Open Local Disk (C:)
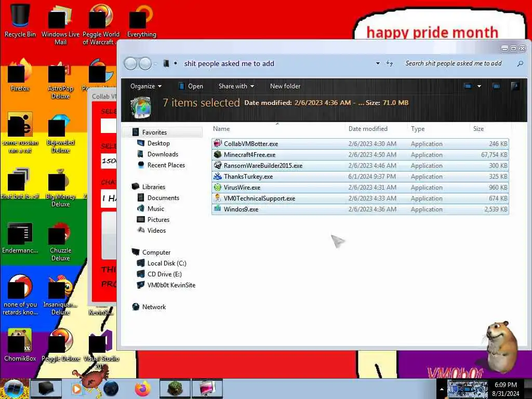Viewport: 532px width, 399px height. pyautogui.click(x=166, y=263)
